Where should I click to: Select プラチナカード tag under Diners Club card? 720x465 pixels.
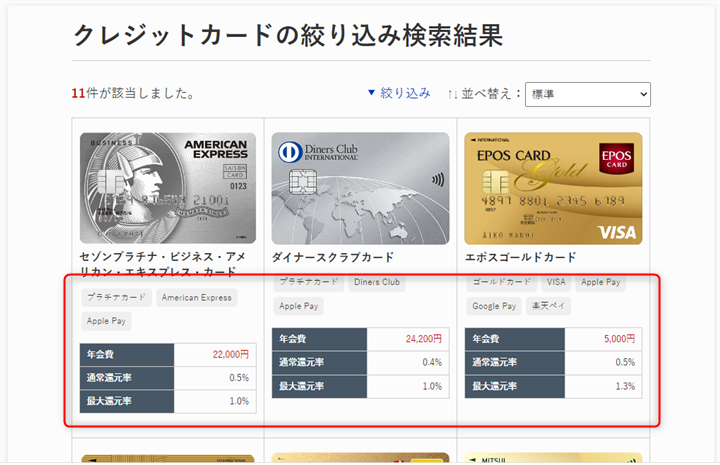(x=309, y=282)
